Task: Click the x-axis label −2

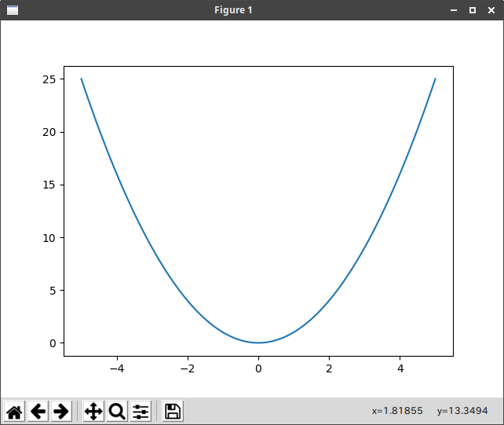Action: tap(188, 368)
